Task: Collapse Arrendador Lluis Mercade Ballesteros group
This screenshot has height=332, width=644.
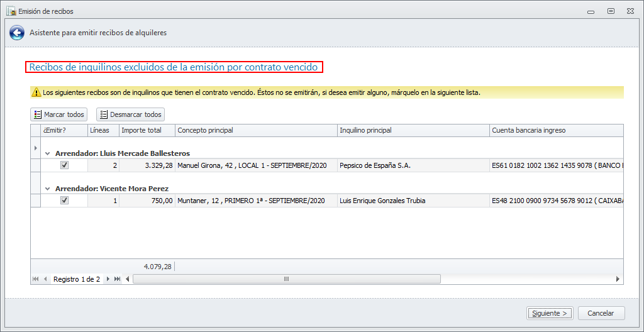Action: coord(48,153)
